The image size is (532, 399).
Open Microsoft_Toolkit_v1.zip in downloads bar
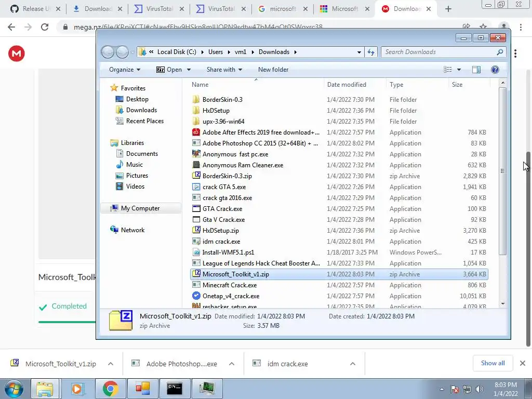(x=61, y=364)
